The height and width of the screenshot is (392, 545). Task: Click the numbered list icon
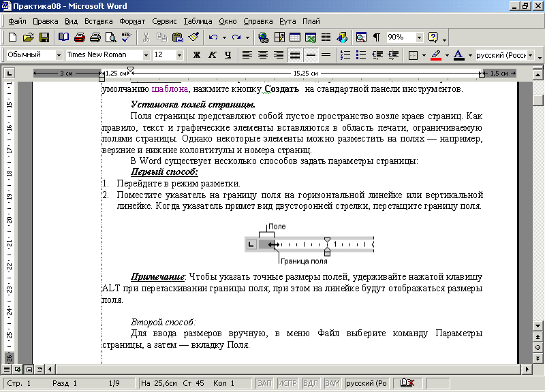pyautogui.click(x=345, y=55)
